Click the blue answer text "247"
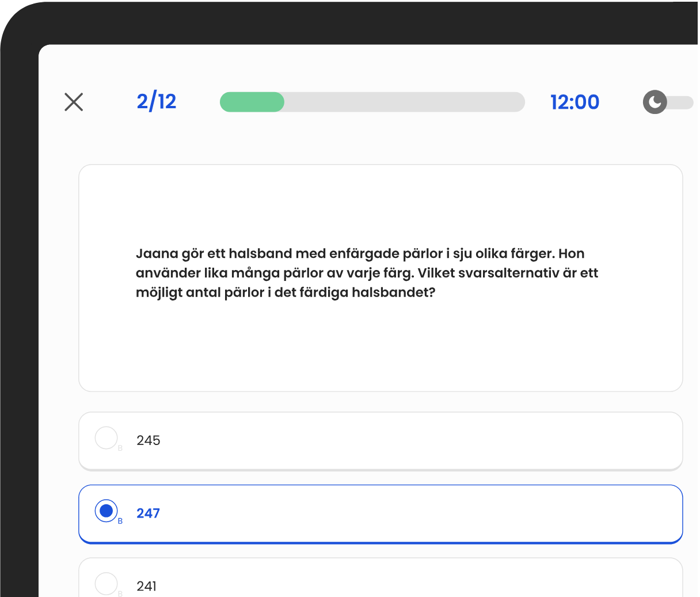The height and width of the screenshot is (597, 700). click(148, 513)
